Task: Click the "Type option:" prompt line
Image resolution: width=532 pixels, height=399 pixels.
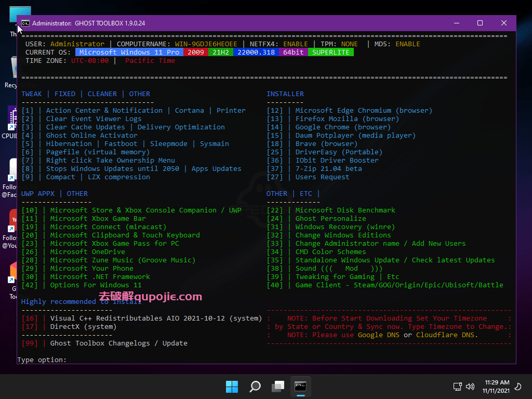Action: (42, 360)
